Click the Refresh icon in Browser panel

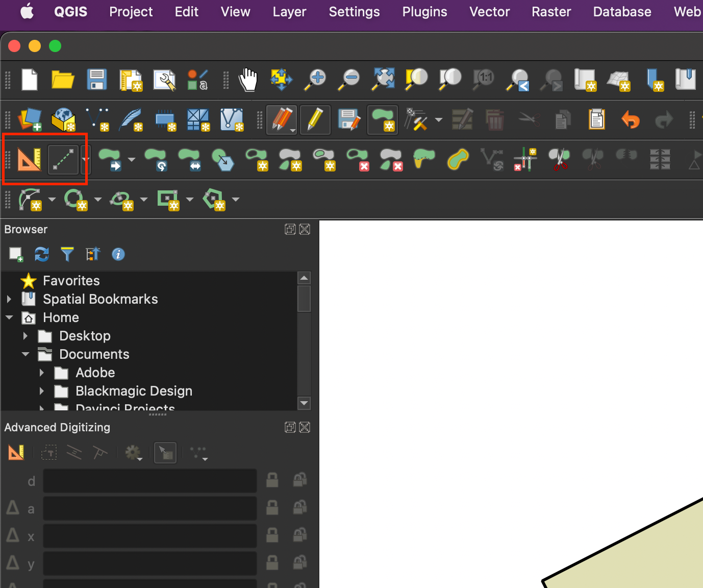[x=42, y=254]
